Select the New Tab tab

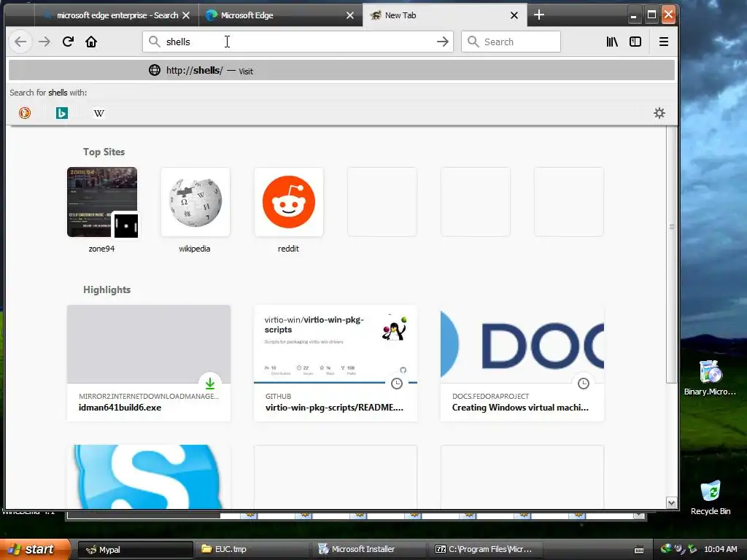coord(445,15)
